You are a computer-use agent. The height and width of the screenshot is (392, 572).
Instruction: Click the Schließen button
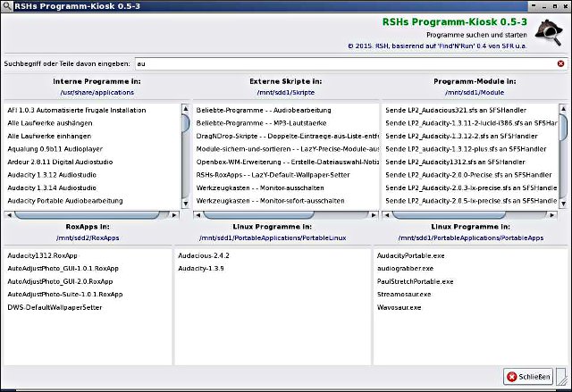pos(528,376)
